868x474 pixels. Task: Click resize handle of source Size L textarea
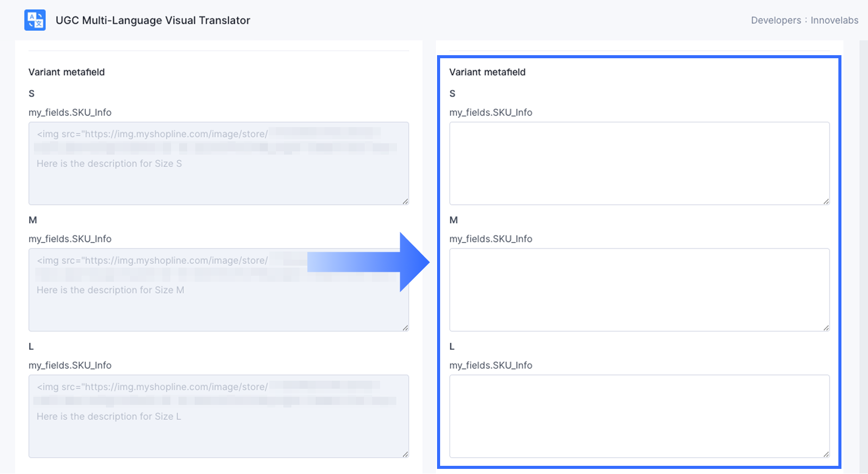pos(405,454)
